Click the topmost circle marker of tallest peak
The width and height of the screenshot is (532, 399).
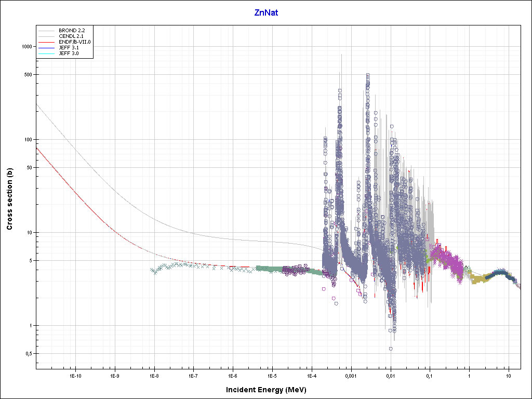click(368, 75)
